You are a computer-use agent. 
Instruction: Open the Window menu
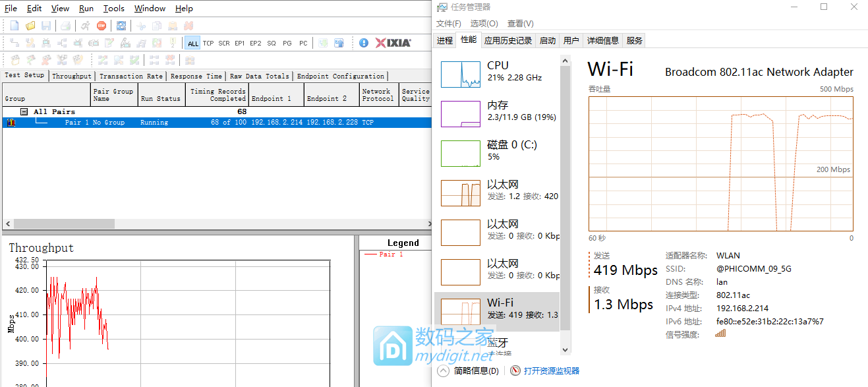point(150,9)
